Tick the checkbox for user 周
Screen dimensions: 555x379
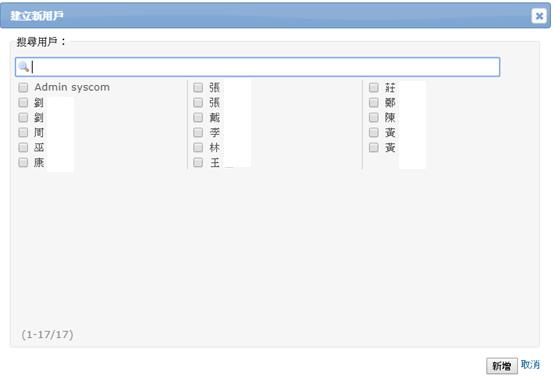pos(23,133)
